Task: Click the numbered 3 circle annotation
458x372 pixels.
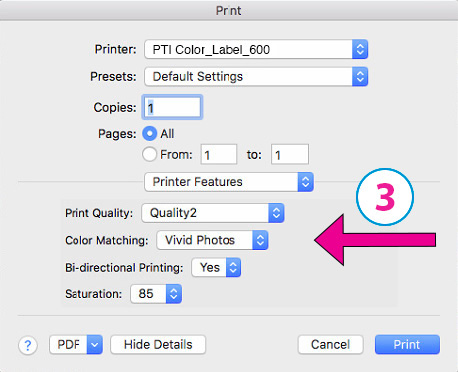Action: [385, 197]
